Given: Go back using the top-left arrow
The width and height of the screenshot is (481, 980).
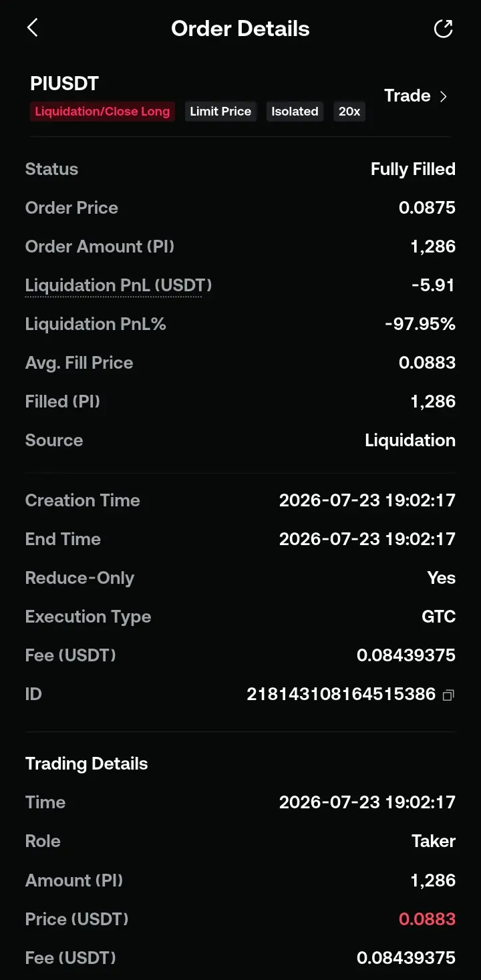Looking at the screenshot, I should 32,28.
